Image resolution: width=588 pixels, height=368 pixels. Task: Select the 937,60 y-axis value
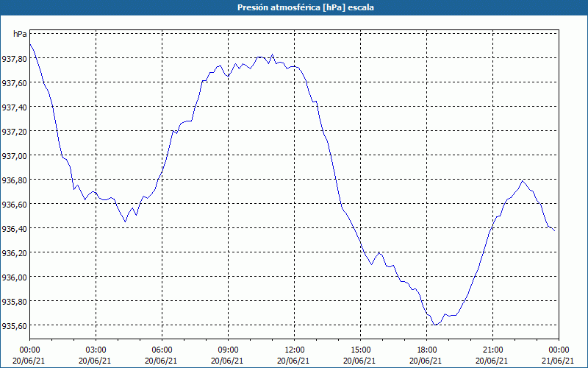pyautogui.click(x=14, y=83)
